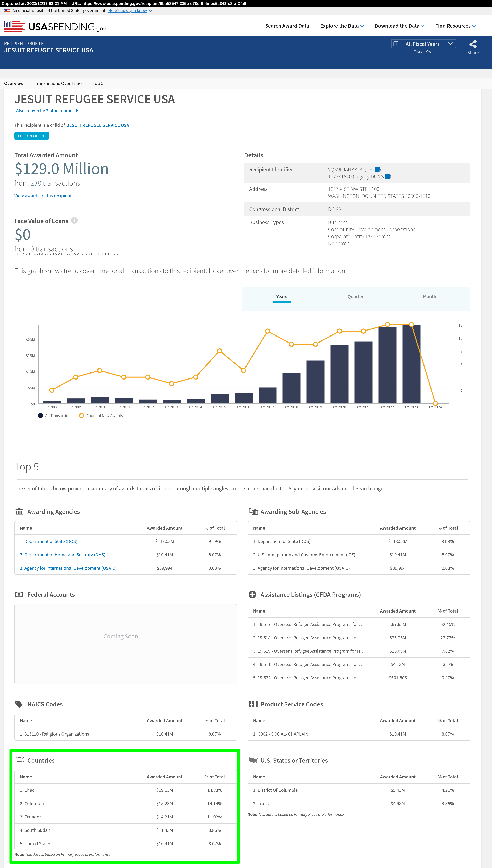Click the "3. Ecuador" country row
The image size is (492, 868).
click(x=126, y=817)
